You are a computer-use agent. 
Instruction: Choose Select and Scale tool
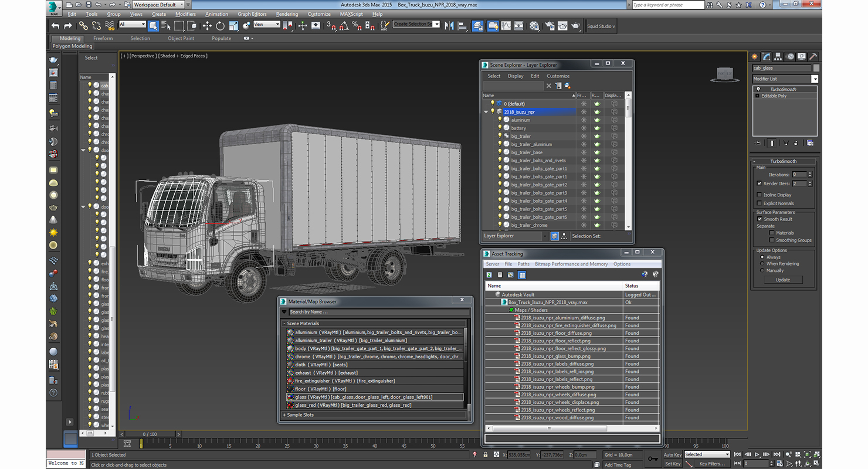pos(233,26)
